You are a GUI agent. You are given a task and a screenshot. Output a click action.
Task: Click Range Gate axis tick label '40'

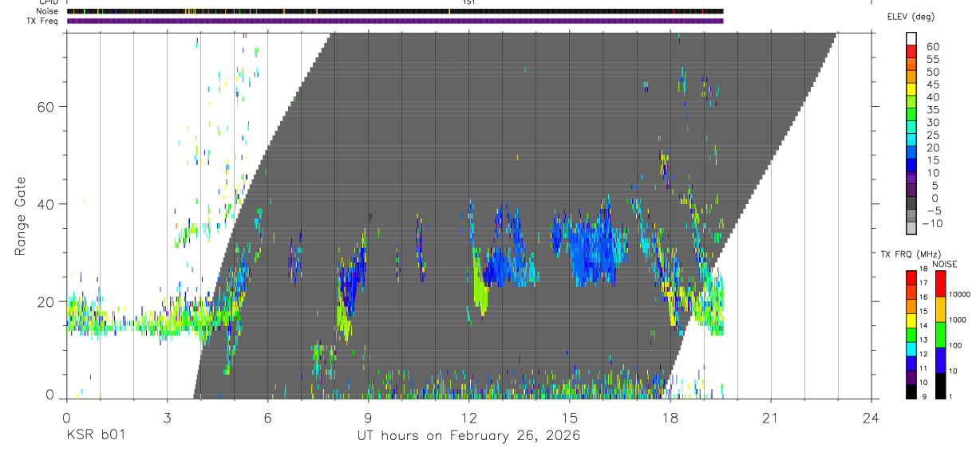pyautogui.click(x=46, y=204)
